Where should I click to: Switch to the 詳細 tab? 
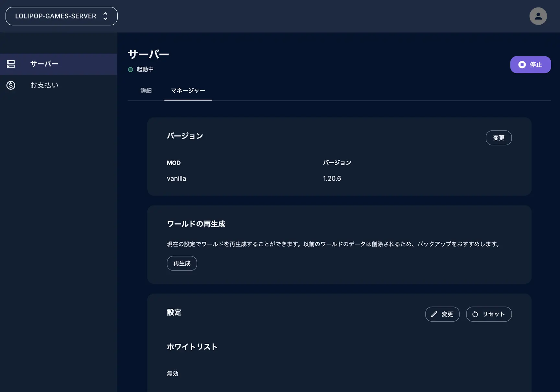tap(146, 91)
